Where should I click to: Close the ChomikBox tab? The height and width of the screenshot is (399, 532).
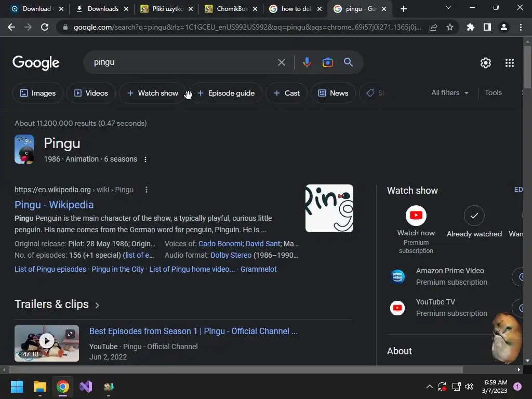pyautogui.click(x=255, y=9)
